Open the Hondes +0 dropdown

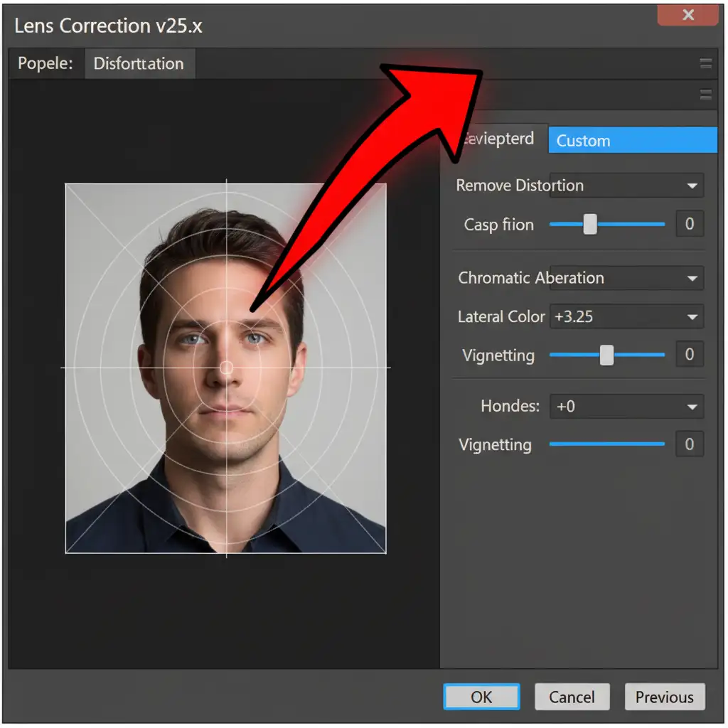click(692, 407)
